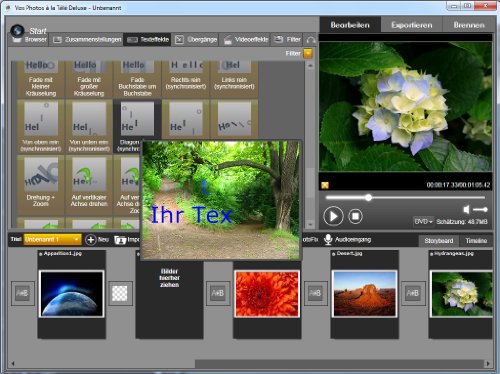Open the Titel dropdown Unbenannt 1
Screen dimensions: 500x374
52,239
